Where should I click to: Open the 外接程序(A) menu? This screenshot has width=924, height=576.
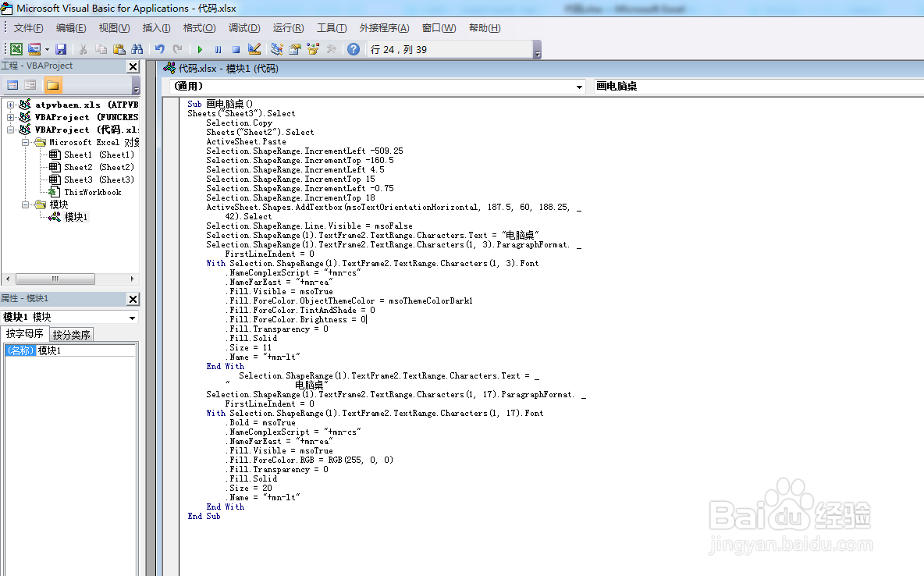point(384,28)
